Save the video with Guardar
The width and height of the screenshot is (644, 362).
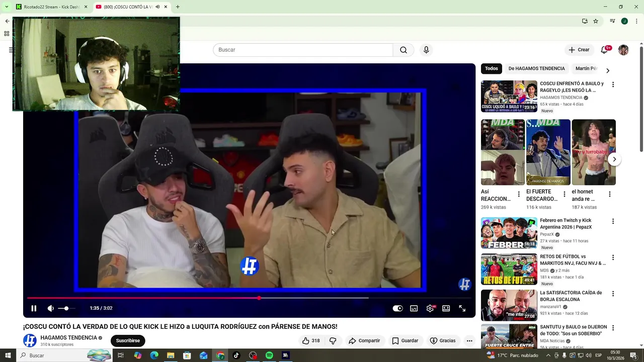pyautogui.click(x=405, y=341)
